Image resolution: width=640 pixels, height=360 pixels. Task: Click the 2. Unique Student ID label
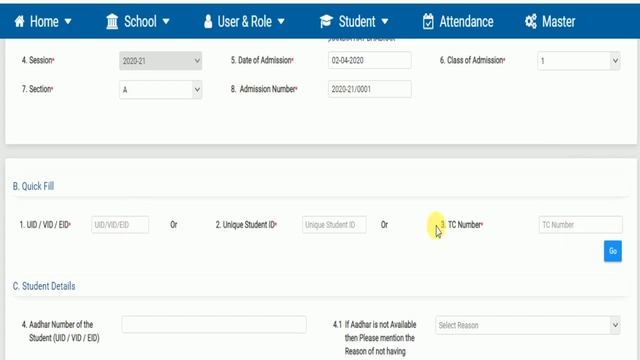coord(246,224)
